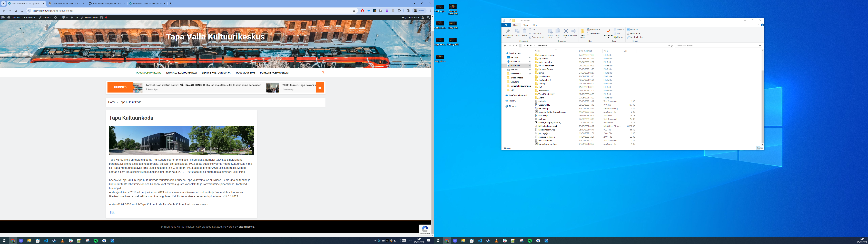Switch Explorer to details view toggle

tap(758, 148)
